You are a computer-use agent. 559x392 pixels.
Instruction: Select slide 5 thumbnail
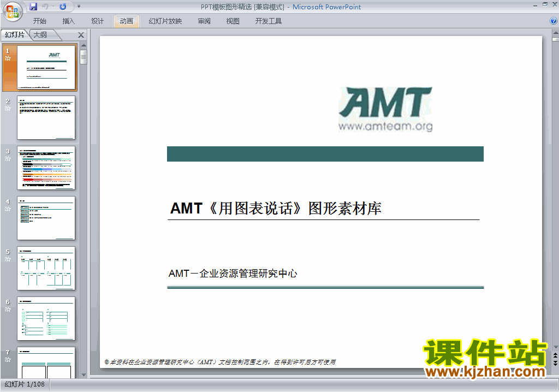[x=46, y=268]
